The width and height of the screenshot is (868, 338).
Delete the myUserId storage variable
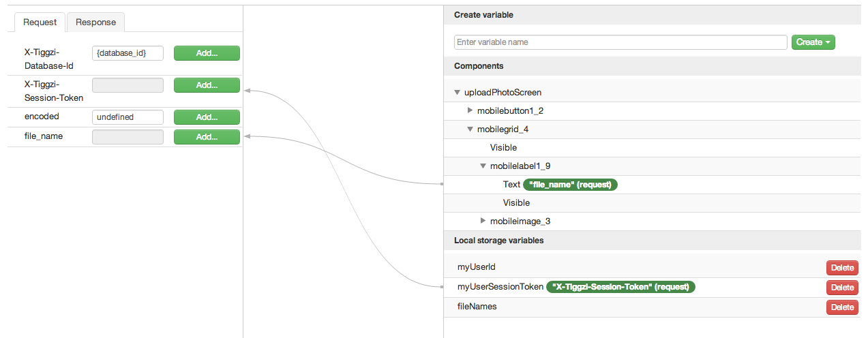842,267
